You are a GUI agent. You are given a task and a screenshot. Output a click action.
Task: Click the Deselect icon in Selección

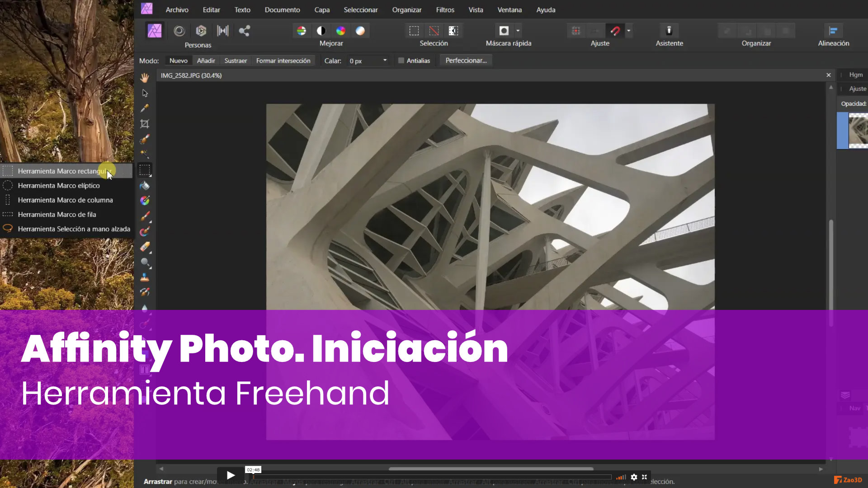click(x=434, y=31)
